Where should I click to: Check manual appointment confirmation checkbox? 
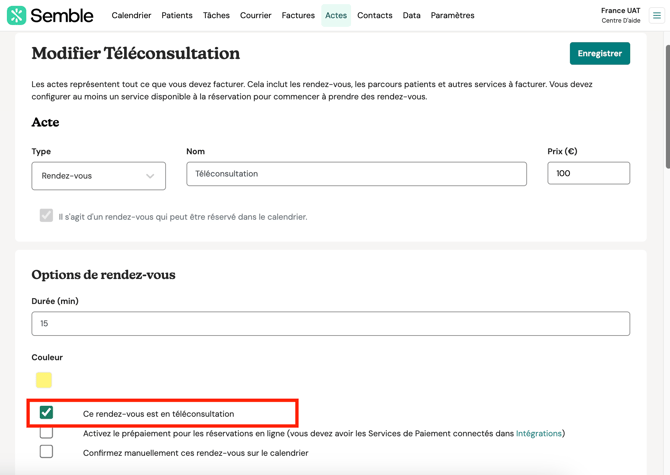point(46,452)
